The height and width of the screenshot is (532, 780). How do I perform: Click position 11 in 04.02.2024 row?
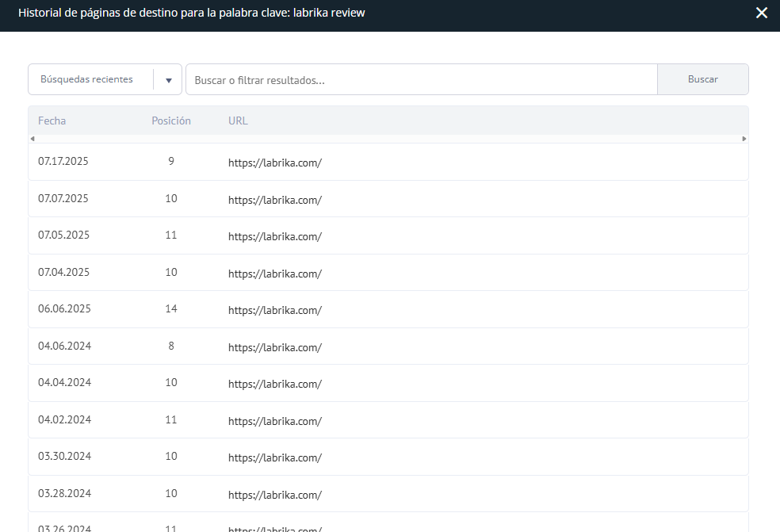coord(171,419)
